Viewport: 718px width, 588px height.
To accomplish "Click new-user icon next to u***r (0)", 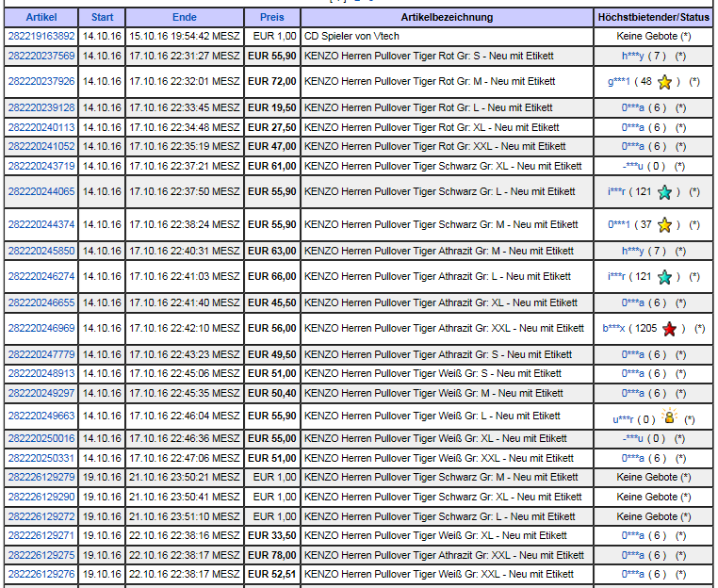I will [x=669, y=416].
